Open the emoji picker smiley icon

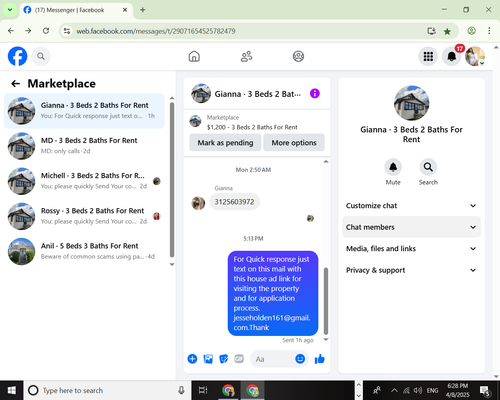tap(300, 359)
